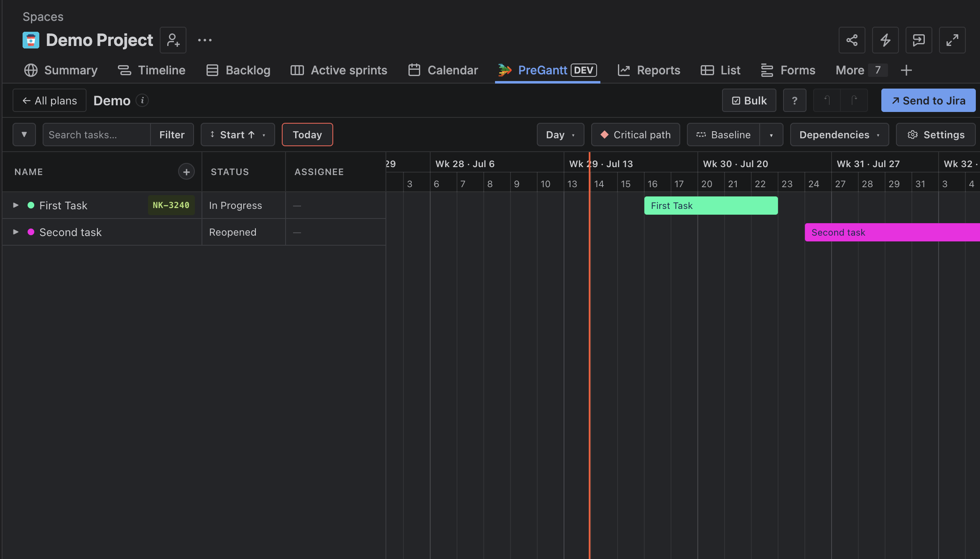Open the Settings gear button

click(936, 135)
